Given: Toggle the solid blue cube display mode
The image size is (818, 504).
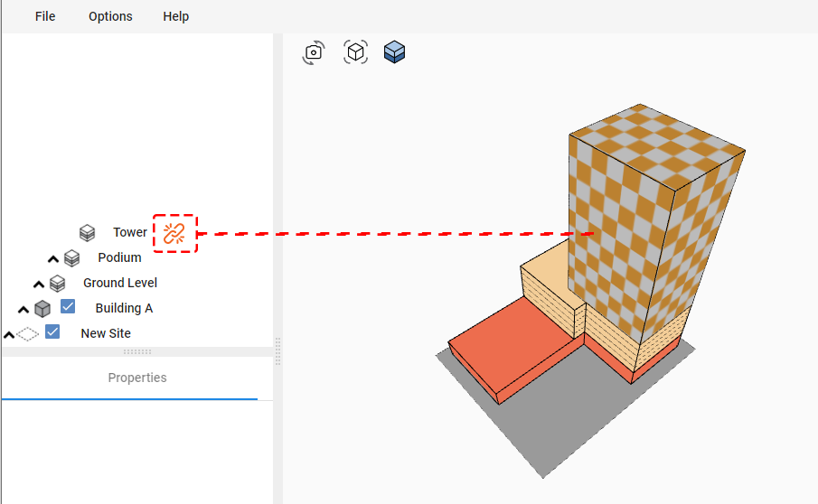Looking at the screenshot, I should pos(394,52).
